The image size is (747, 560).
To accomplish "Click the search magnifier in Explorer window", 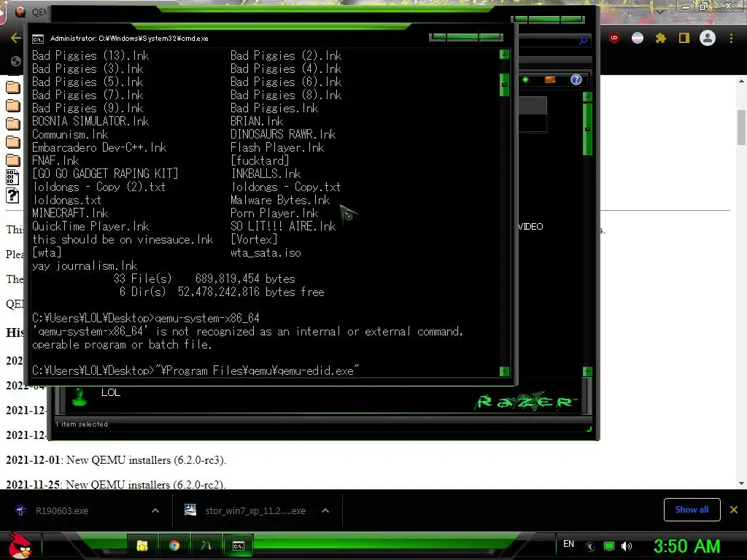I will (x=583, y=41).
